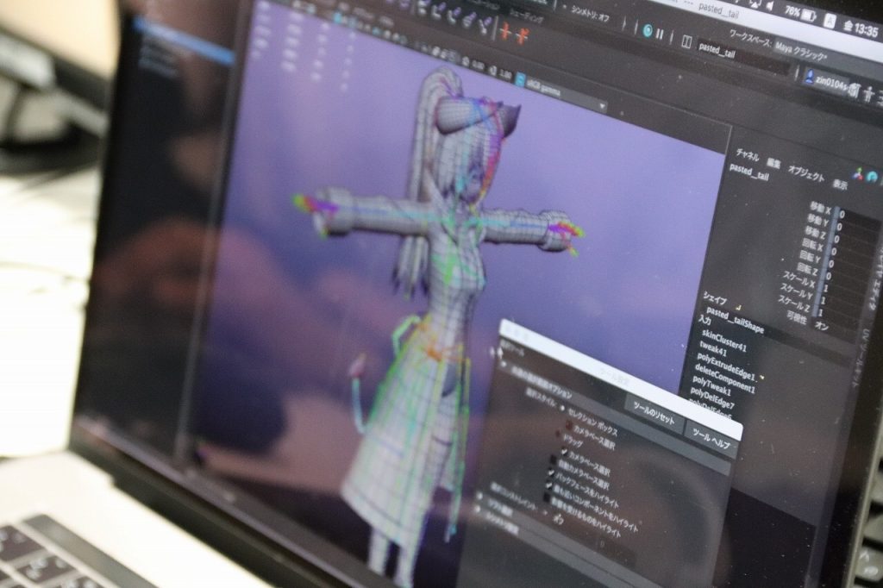Click the teal round icon in Channel Box header

coord(873,177)
